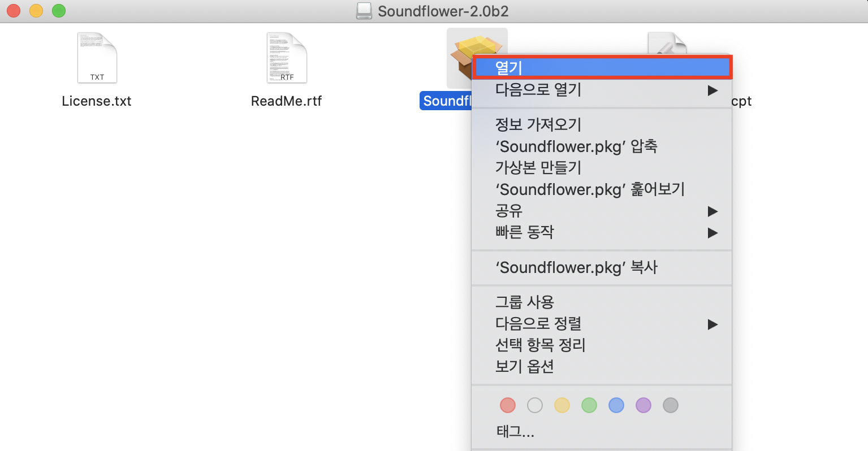This screenshot has height=451, width=868.
Task: Expand arrow next to 빠른 동작
Action: tap(712, 233)
